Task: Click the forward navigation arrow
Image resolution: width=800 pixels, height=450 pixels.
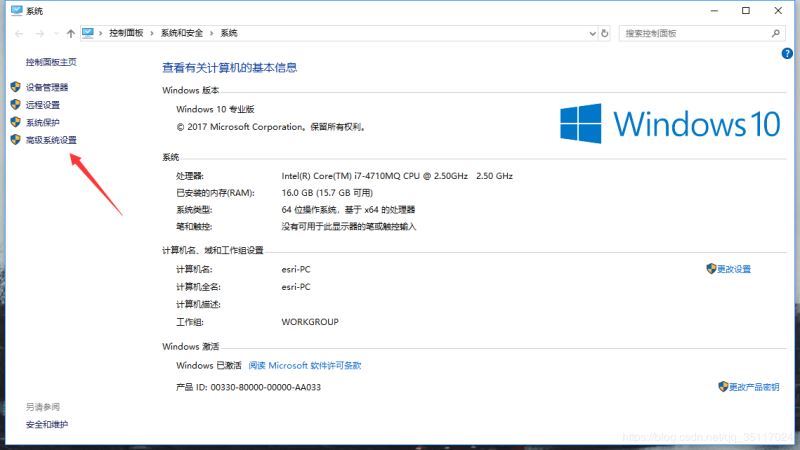Action: [39, 33]
